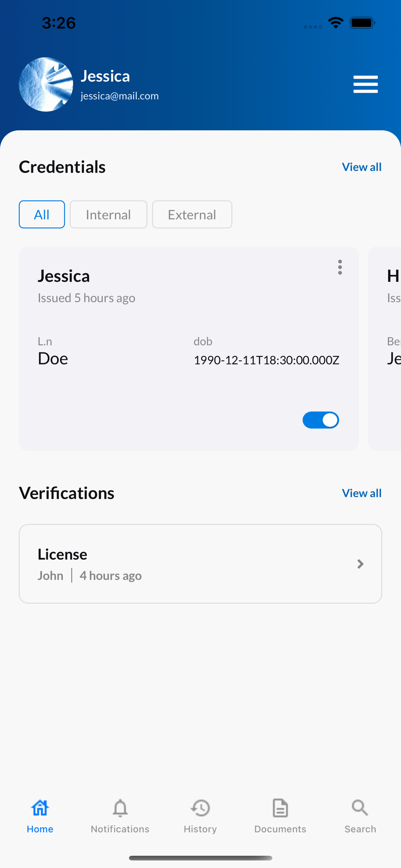
Task: Open the Documents icon tab
Action: tap(280, 808)
